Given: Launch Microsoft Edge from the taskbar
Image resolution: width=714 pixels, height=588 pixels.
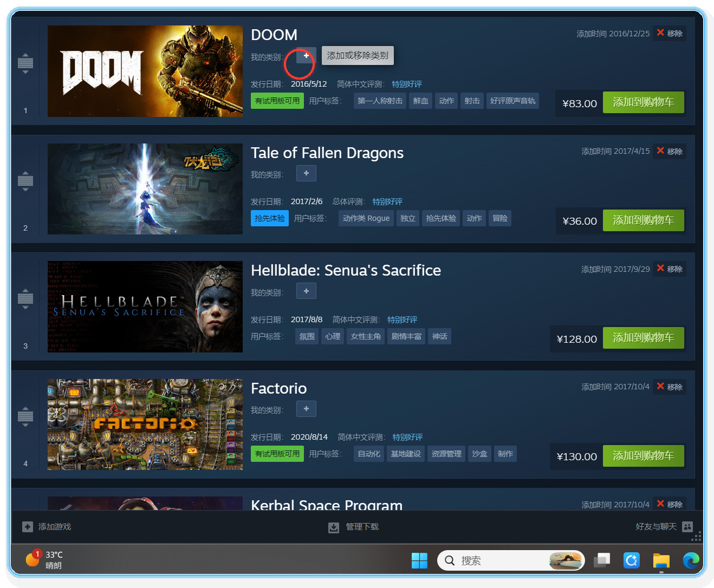Looking at the screenshot, I should [691, 560].
